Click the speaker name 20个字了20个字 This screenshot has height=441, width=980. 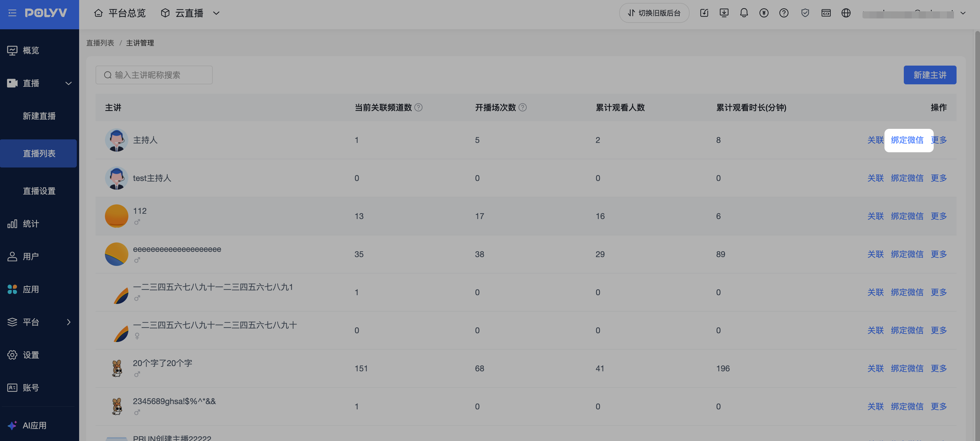[162, 363]
